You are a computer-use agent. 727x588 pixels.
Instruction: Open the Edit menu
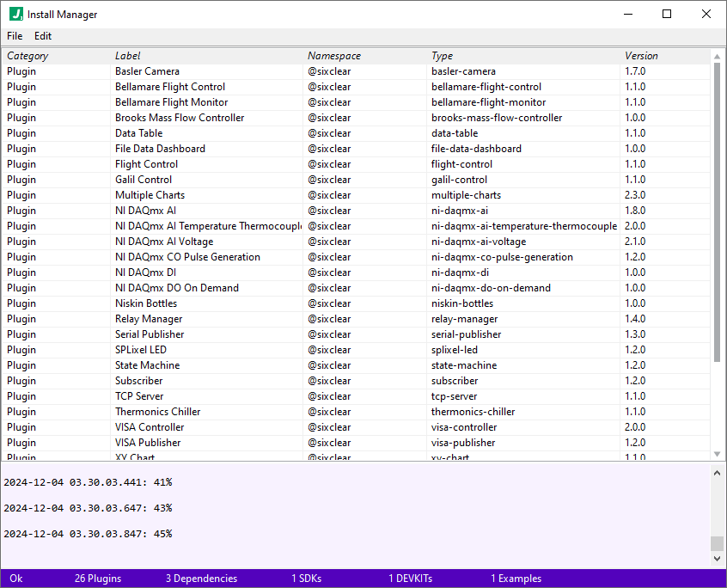pos(42,36)
